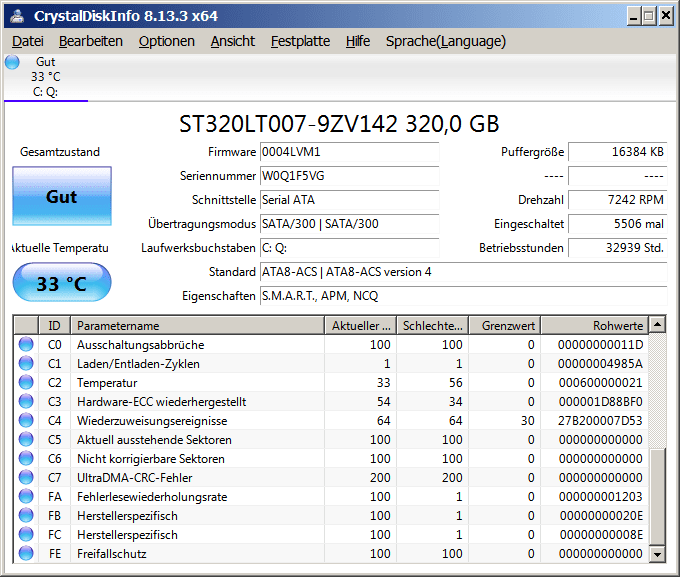Open the Hilfe menu
This screenshot has height=577, width=680.
pos(358,41)
